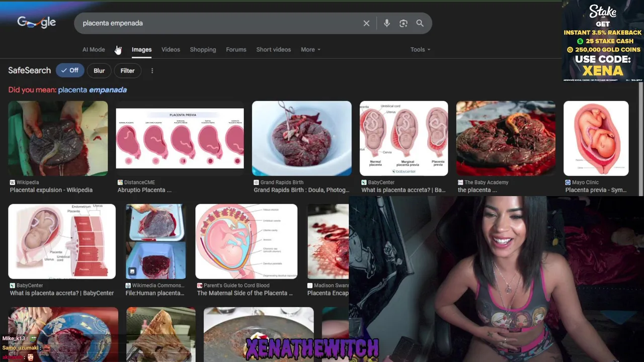Screen dimensions: 644x362
Task: Click the Stake promo banner
Action: [x=603, y=41]
